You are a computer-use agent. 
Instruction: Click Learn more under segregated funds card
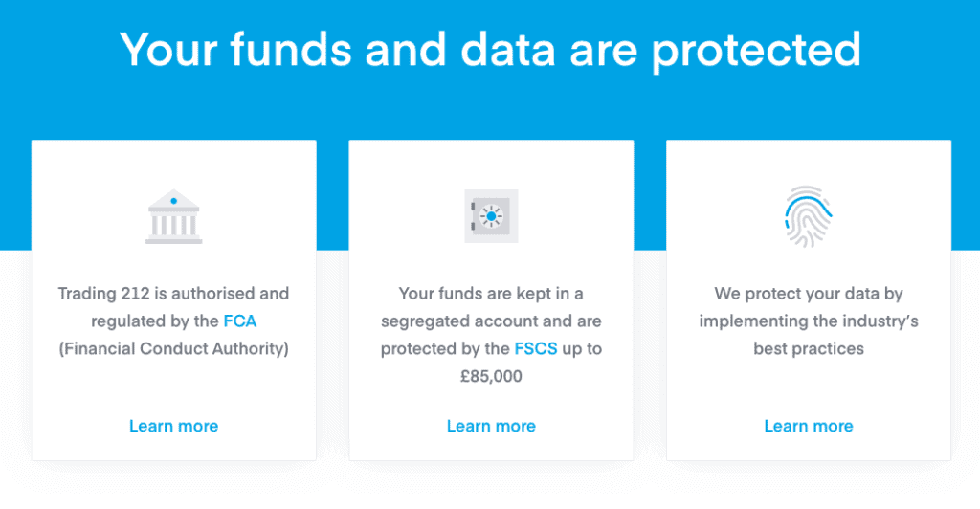tap(491, 426)
